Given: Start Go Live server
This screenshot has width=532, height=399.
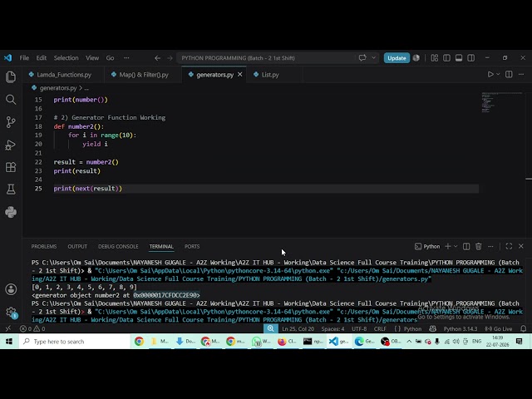Looking at the screenshot, I should click(x=498, y=329).
